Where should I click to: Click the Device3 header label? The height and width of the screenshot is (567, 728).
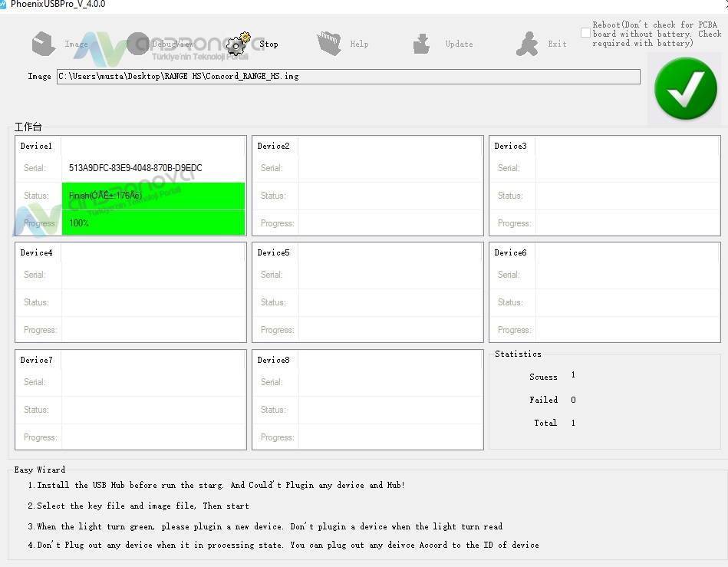pos(510,146)
